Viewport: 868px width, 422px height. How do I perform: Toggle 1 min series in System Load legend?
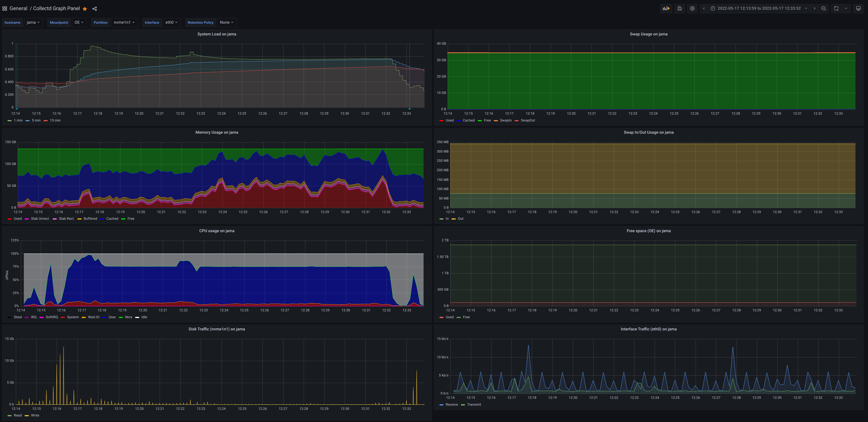(18, 121)
